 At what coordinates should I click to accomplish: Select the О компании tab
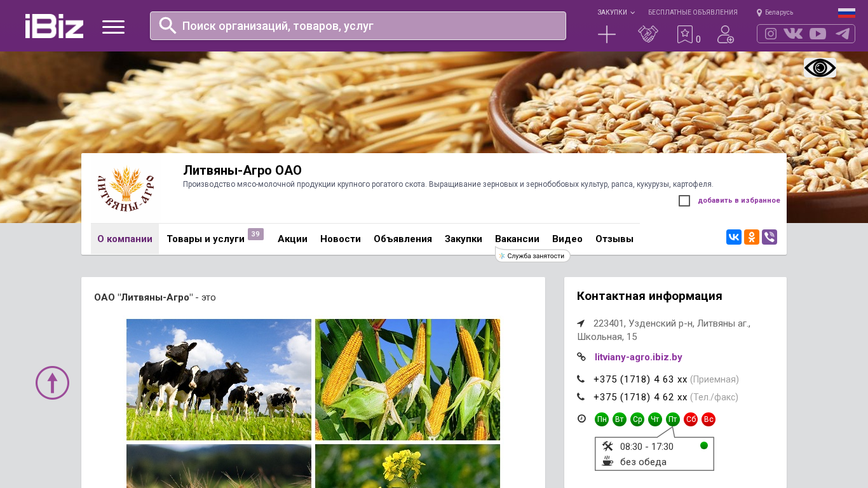pyautogui.click(x=125, y=239)
